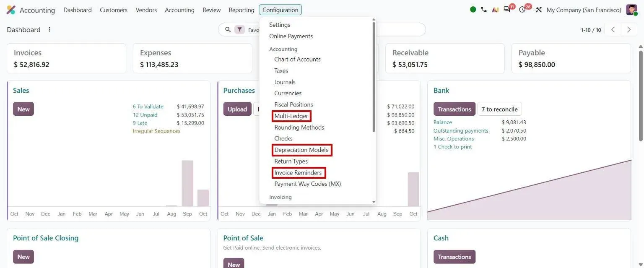Viewport: 644px width, 268px height.
Task: Open the Customers menu
Action: (x=114, y=10)
